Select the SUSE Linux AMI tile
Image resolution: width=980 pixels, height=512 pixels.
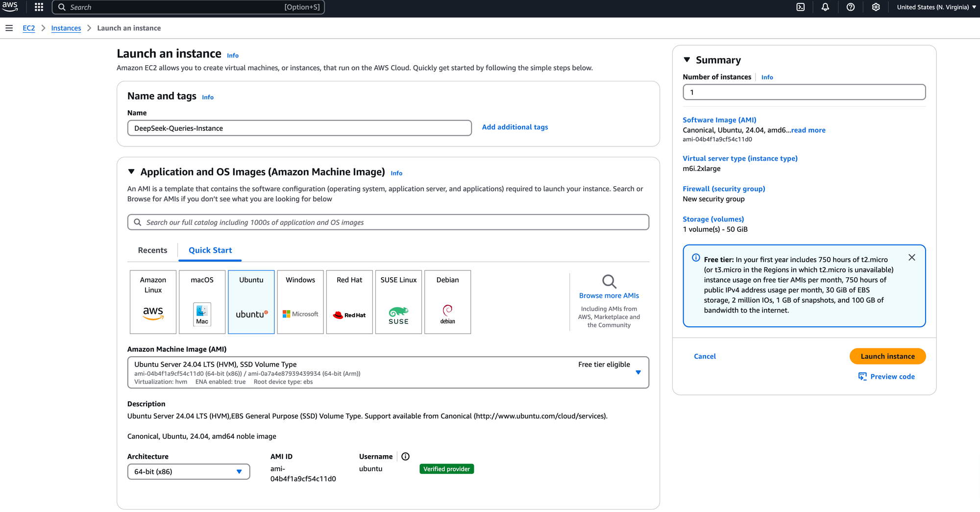pyautogui.click(x=398, y=302)
